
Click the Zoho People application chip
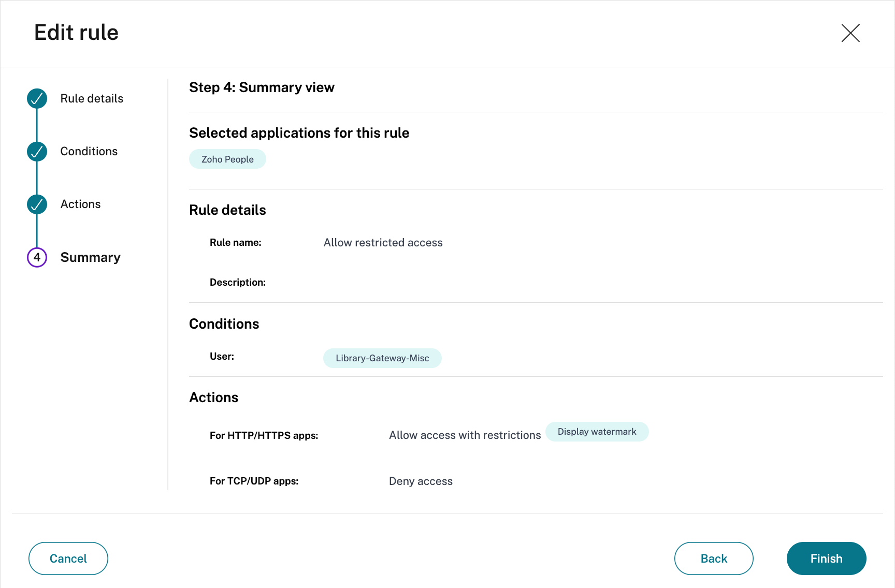point(227,159)
